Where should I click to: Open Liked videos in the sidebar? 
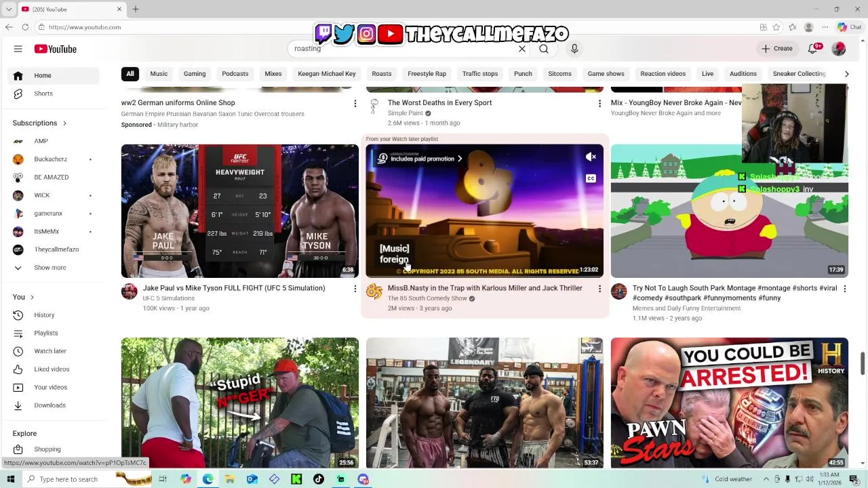(54, 369)
